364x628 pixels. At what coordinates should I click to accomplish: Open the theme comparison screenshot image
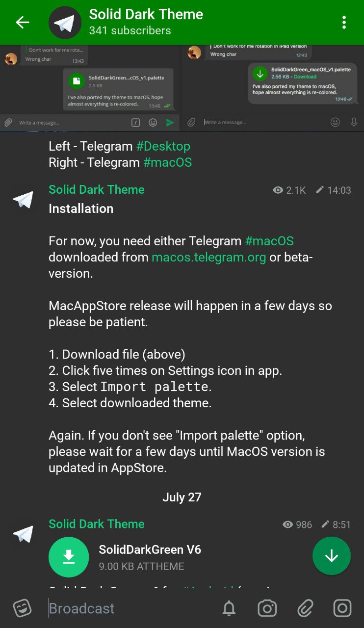(182, 88)
